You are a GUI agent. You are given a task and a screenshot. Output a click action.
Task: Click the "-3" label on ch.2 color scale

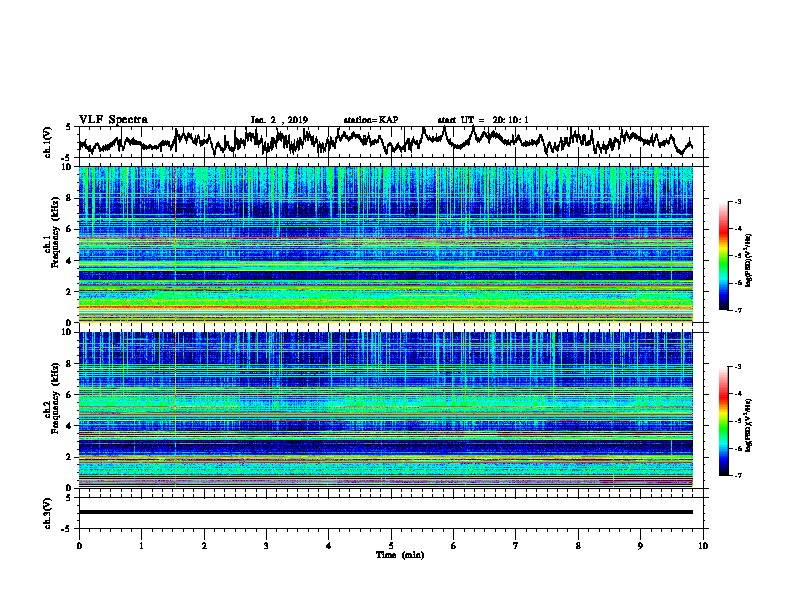pyautogui.click(x=738, y=367)
